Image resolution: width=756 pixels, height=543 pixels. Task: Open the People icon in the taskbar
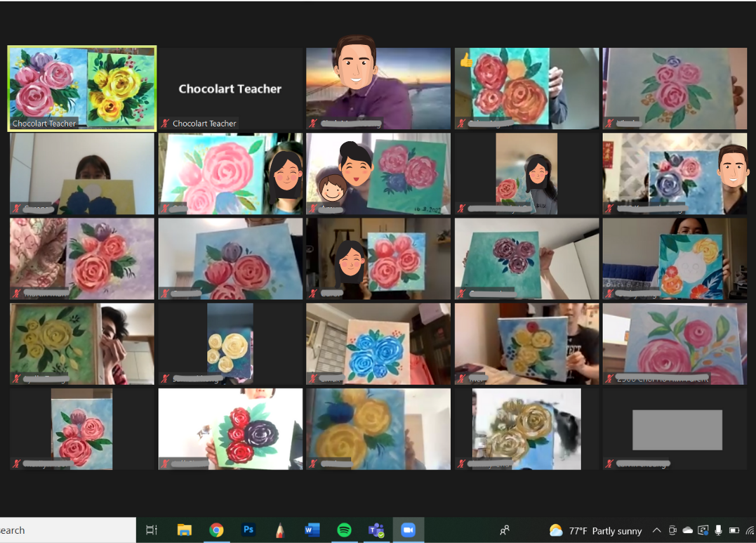coord(504,530)
